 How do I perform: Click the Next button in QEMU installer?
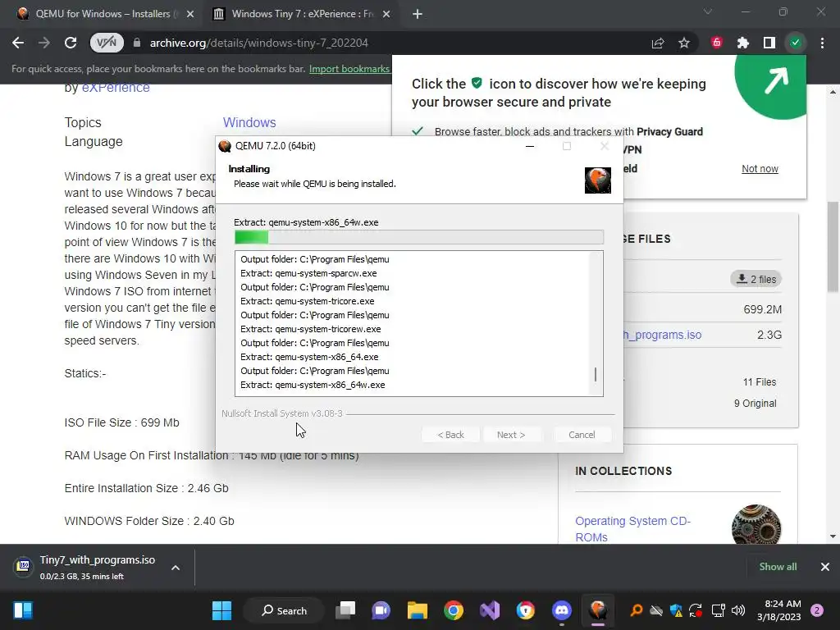tap(511, 435)
